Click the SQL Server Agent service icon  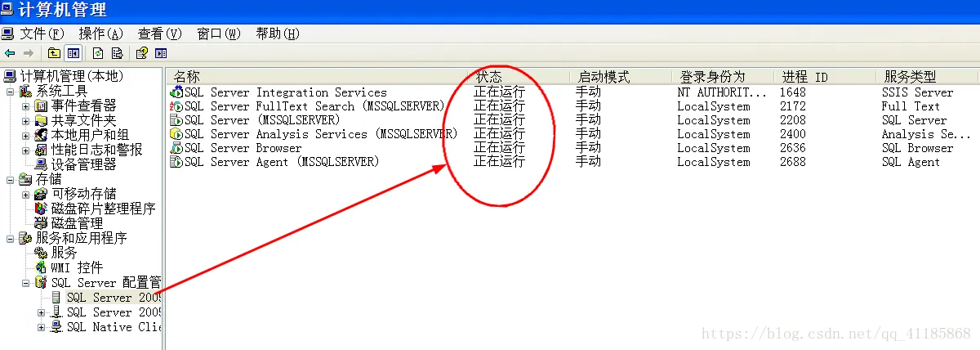pyautogui.click(x=176, y=162)
